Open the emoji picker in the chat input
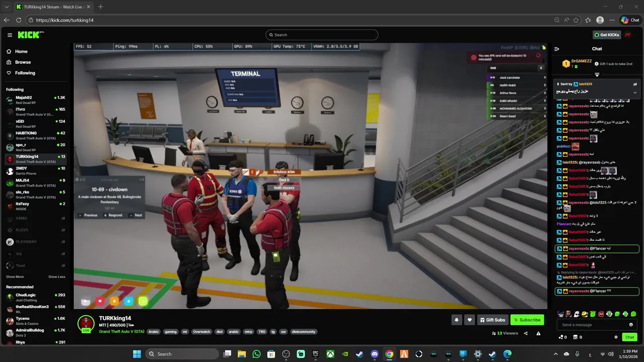 (631, 325)
